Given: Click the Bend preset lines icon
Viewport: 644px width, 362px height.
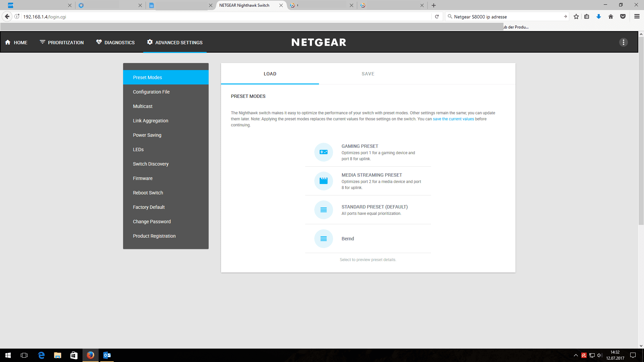Looking at the screenshot, I should 323,239.
